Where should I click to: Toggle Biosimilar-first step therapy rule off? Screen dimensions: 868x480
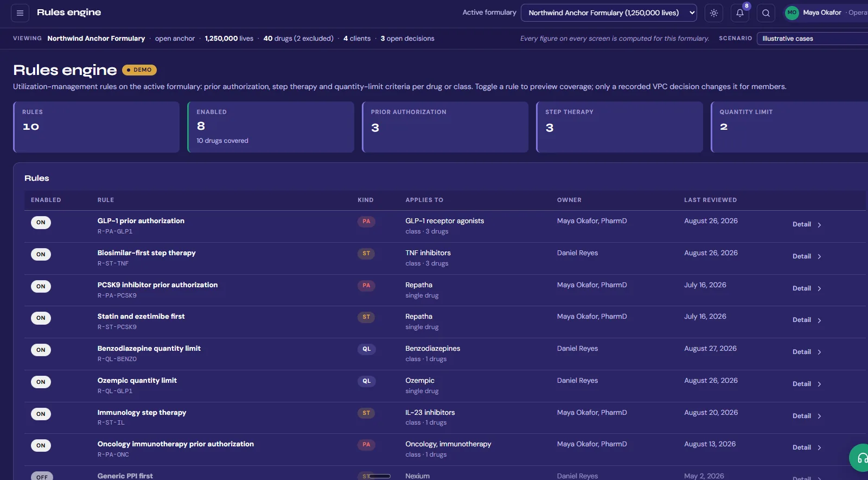coord(41,255)
